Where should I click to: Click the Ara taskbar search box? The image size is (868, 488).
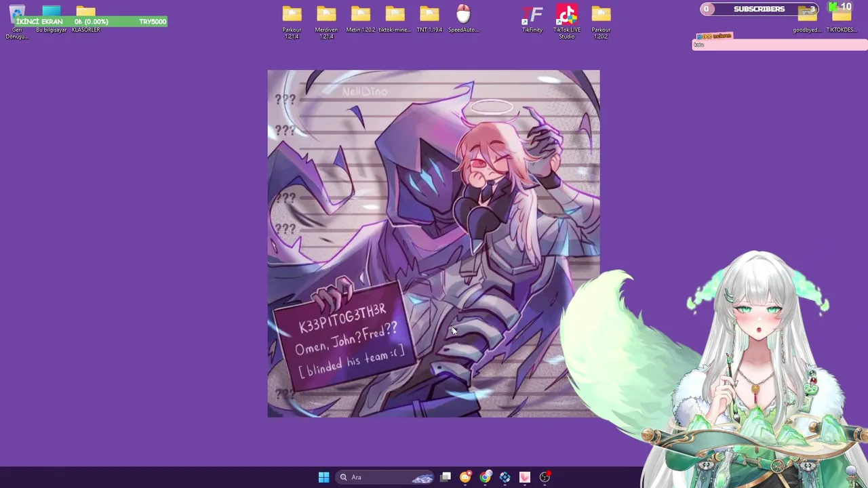[385, 477]
